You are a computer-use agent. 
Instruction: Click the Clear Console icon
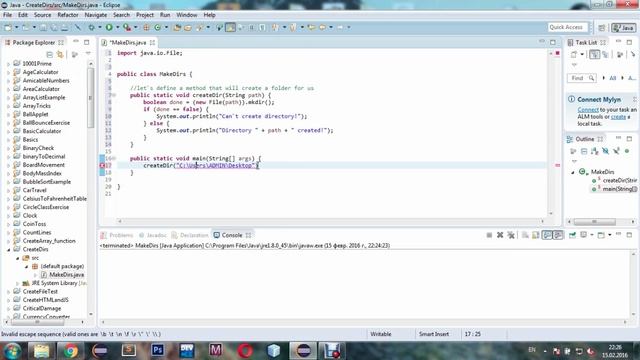click(x=525, y=235)
